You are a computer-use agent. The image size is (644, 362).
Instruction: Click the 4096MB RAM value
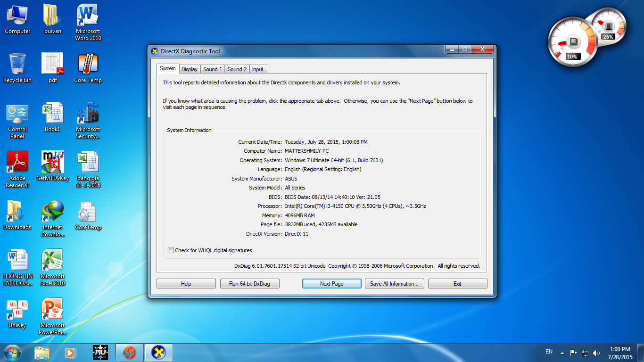point(300,215)
